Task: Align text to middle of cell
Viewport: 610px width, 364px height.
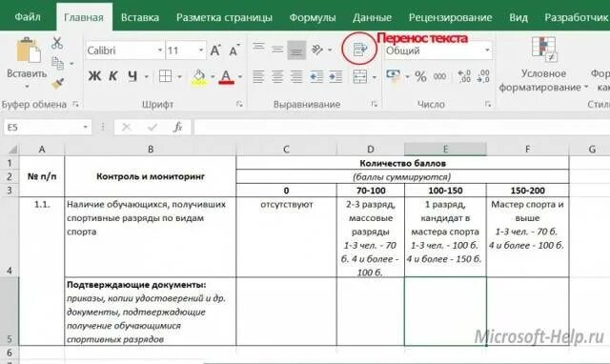Action: 277,50
